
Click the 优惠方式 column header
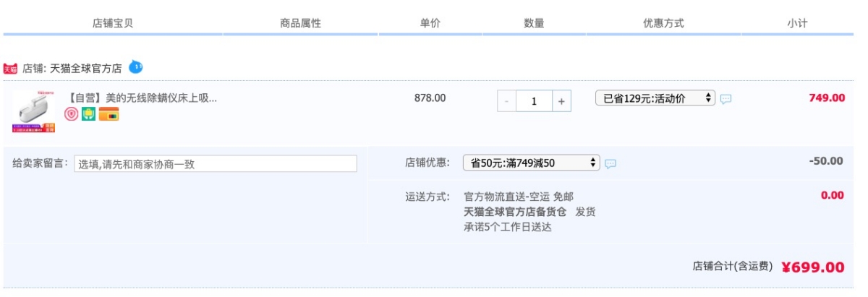[x=663, y=23]
